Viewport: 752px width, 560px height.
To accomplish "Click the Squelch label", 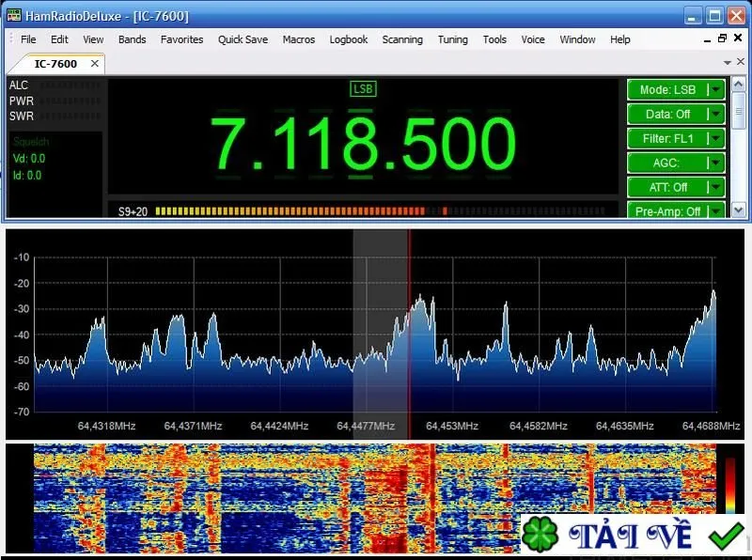I will [31, 142].
